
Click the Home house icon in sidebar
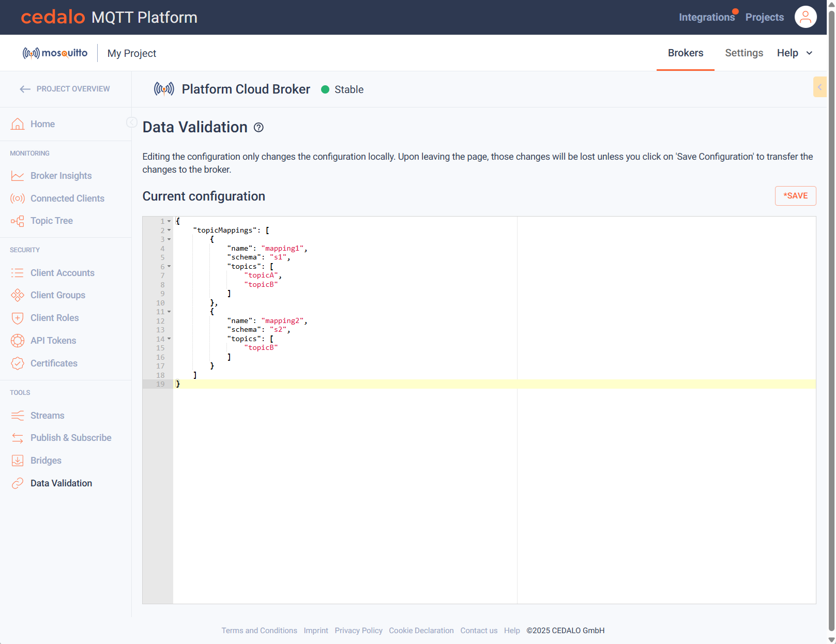[18, 124]
